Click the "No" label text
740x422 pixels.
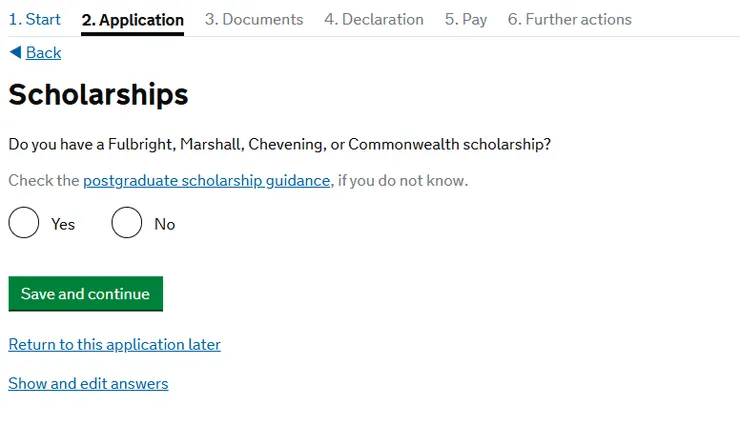tap(165, 224)
